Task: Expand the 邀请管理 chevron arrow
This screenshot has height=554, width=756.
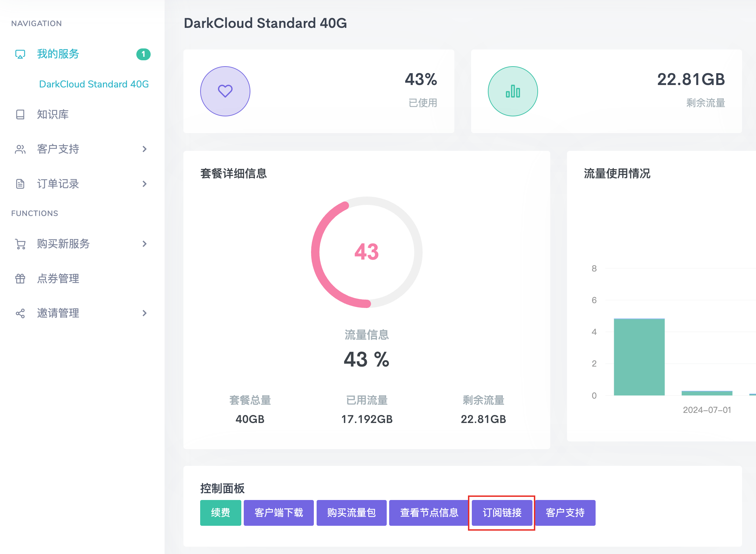Action: (x=144, y=313)
